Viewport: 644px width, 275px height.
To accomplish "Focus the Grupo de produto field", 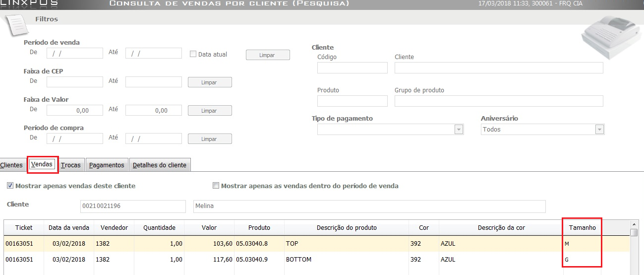I will 498,101.
